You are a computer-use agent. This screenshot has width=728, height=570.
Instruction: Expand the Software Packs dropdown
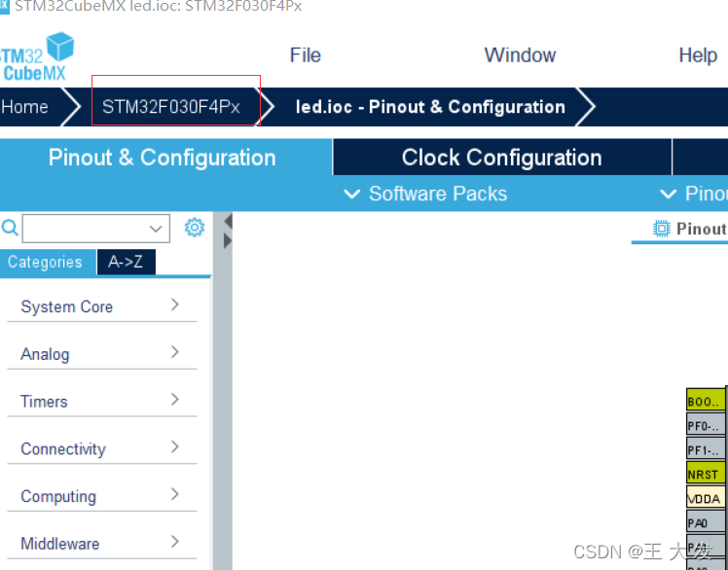pyautogui.click(x=425, y=194)
